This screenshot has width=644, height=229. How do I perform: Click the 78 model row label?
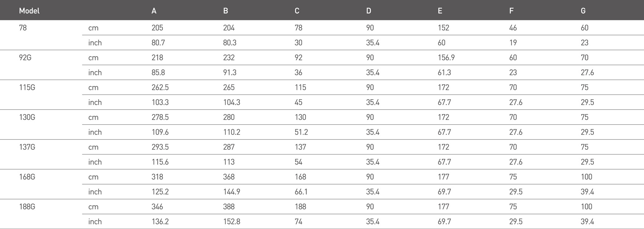click(23, 28)
